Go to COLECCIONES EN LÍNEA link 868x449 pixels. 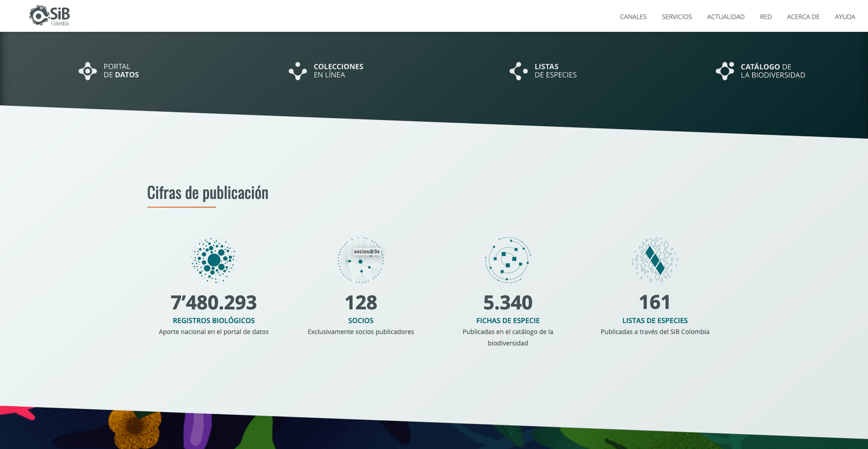tap(339, 71)
